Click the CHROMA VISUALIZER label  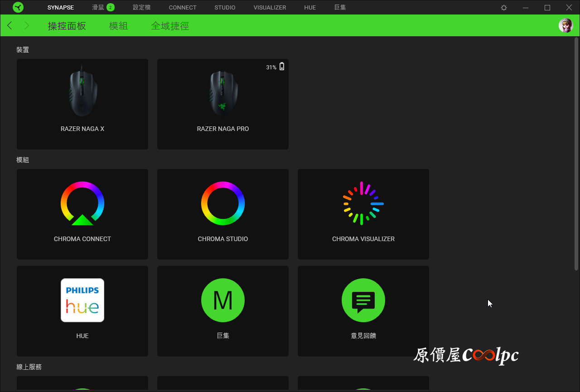(x=363, y=239)
